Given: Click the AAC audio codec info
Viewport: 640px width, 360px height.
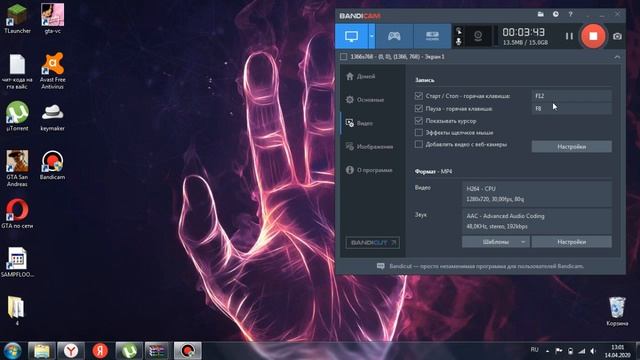Looking at the screenshot, I should pyautogui.click(x=537, y=221).
